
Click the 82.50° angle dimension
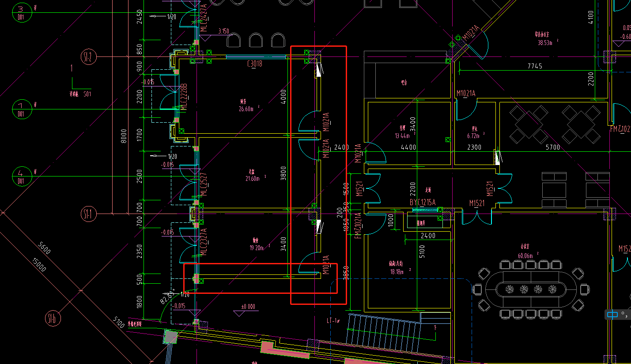pos(167,296)
